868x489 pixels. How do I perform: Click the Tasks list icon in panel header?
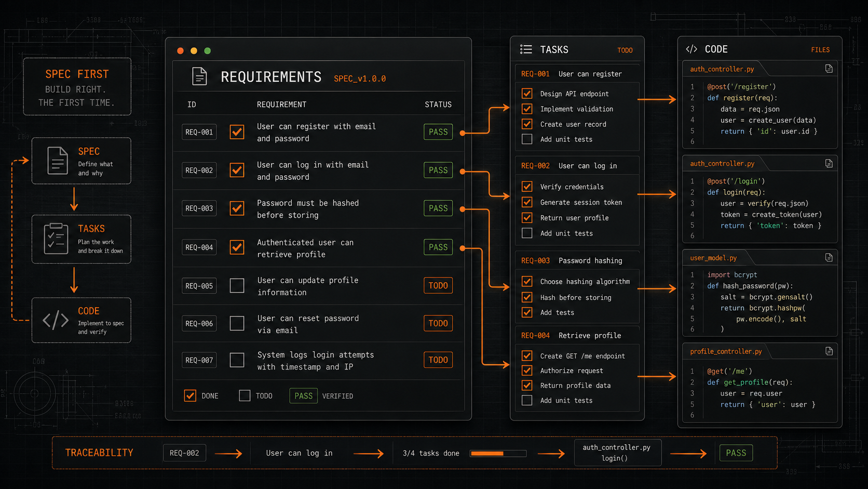[x=526, y=49]
